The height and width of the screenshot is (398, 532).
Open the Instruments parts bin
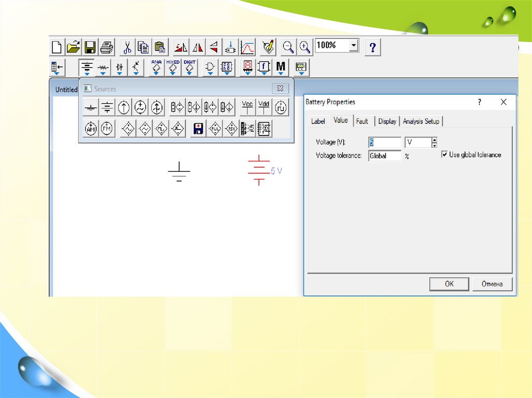point(301,67)
